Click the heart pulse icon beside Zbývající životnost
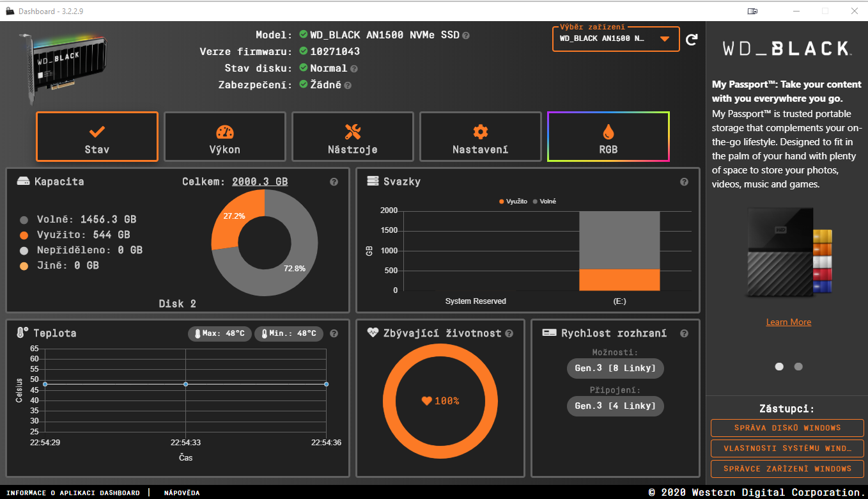Image resolution: width=868 pixels, height=499 pixels. click(x=373, y=333)
